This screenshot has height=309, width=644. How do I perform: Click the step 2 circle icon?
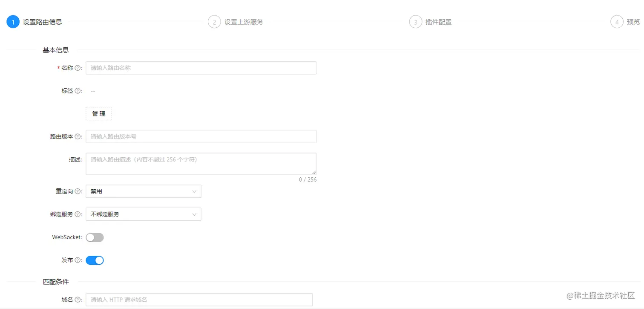214,22
